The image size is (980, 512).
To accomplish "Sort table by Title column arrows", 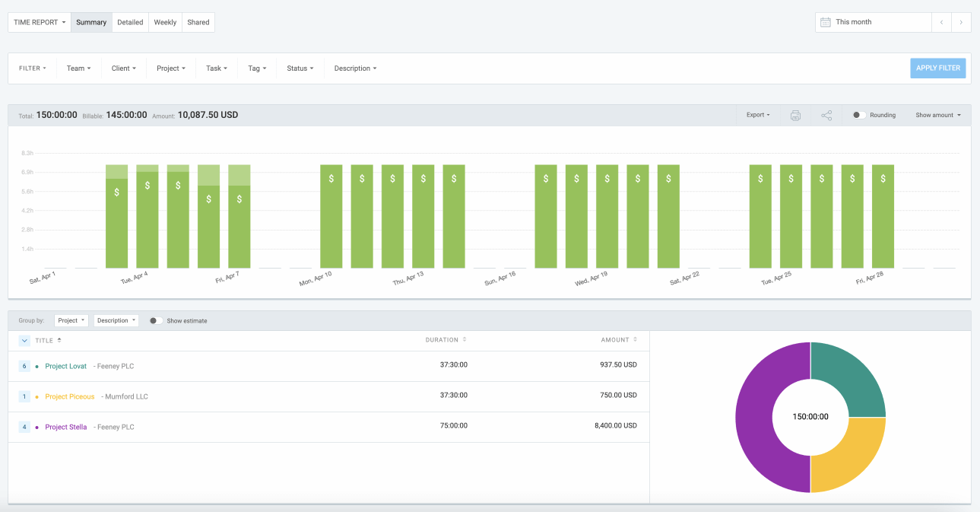I will click(59, 340).
